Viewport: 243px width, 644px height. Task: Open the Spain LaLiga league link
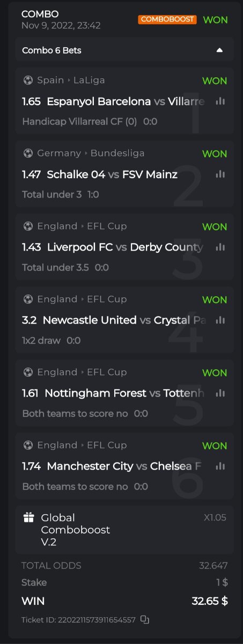[71, 80]
